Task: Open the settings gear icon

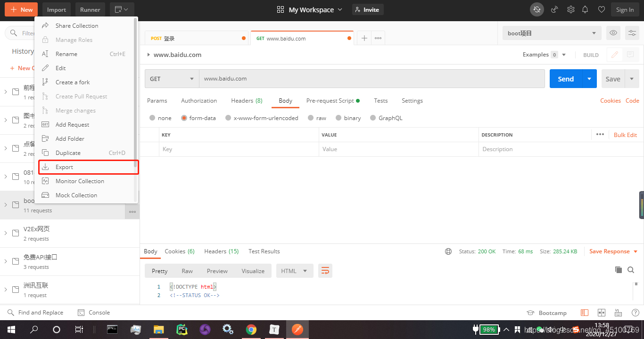Action: (x=570, y=9)
